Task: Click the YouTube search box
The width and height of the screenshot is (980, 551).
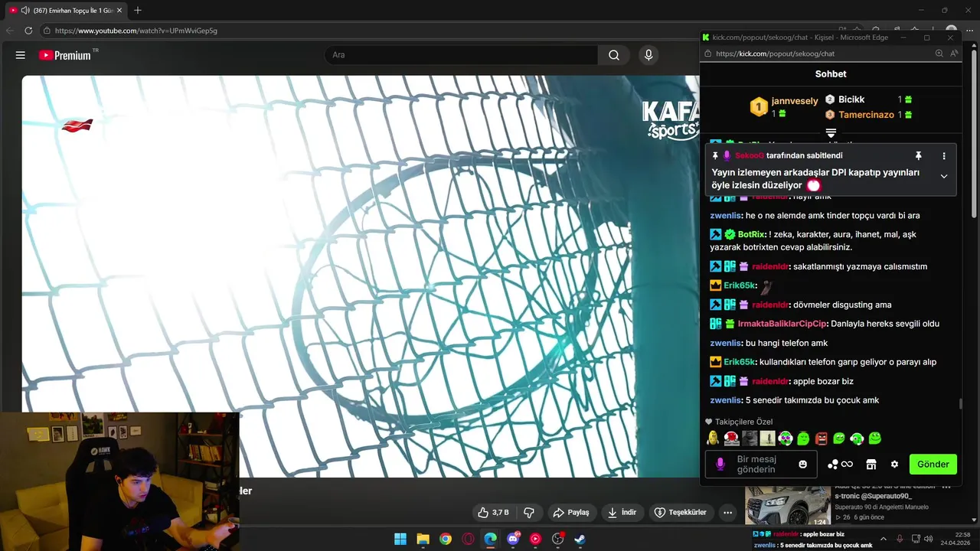Action: 461,55
